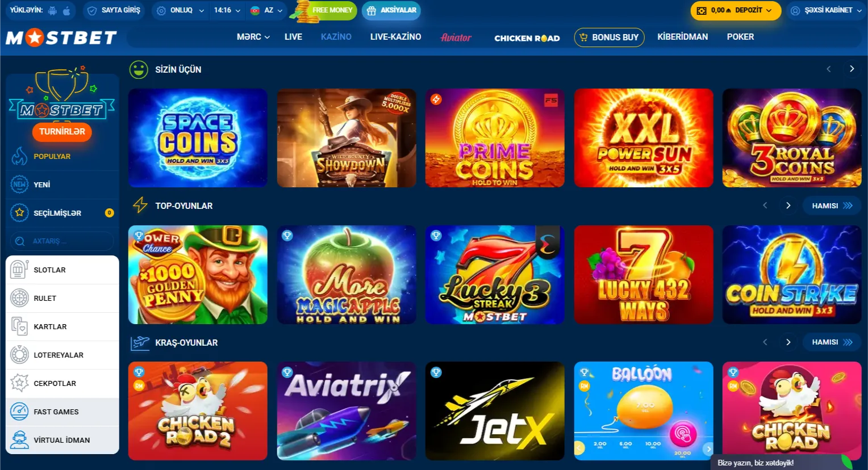This screenshot has height=470, width=868.
Task: Click the Axtarış search field
Action: point(62,241)
